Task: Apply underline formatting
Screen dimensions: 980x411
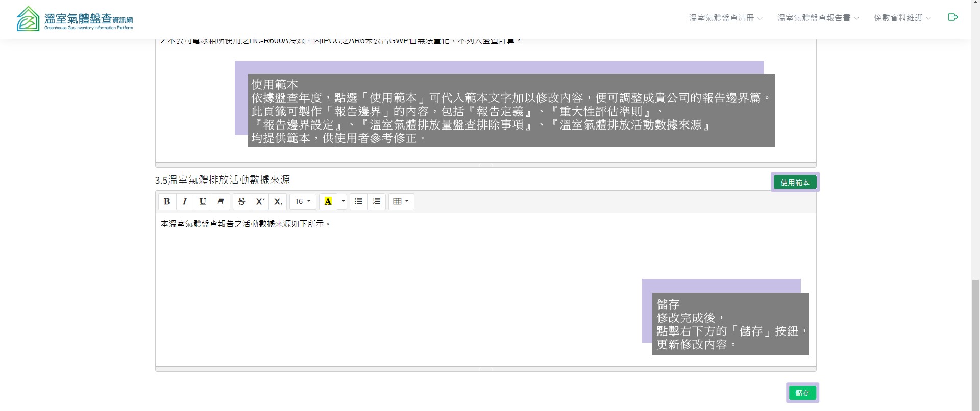Action: pos(203,202)
